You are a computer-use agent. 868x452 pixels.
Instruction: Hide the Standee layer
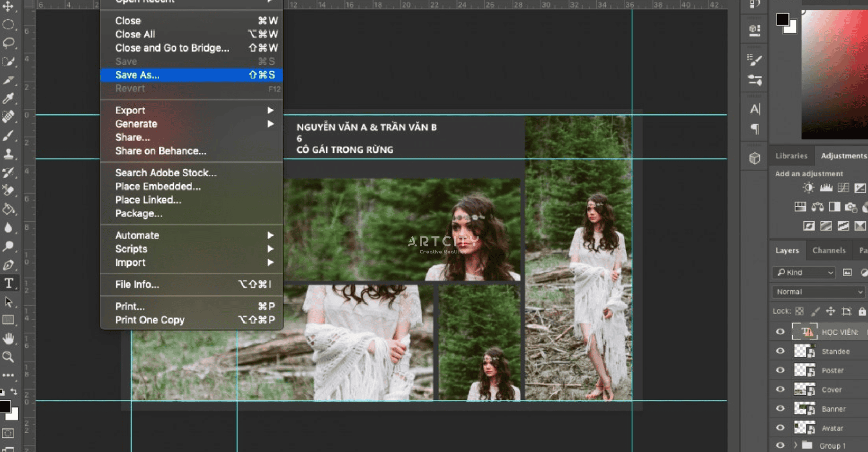[x=780, y=351]
